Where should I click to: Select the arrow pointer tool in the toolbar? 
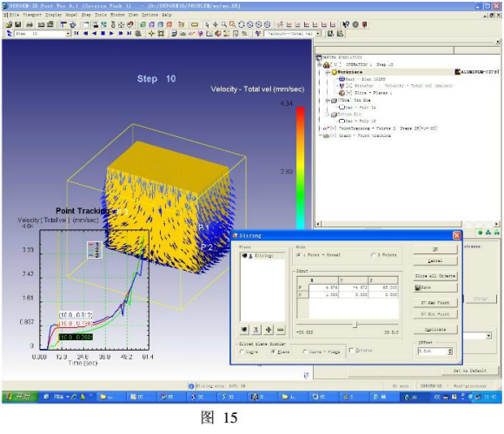pos(207,24)
